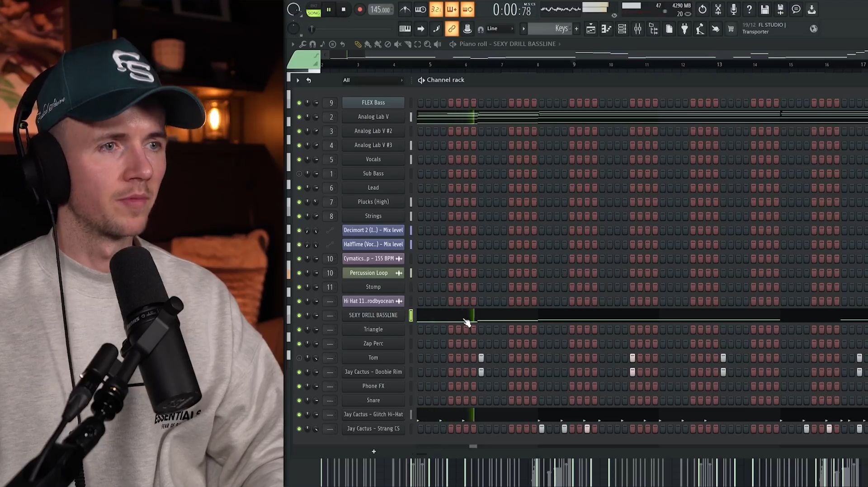This screenshot has width=868, height=487.
Task: Stop playback with the stop button
Action: point(344,9)
